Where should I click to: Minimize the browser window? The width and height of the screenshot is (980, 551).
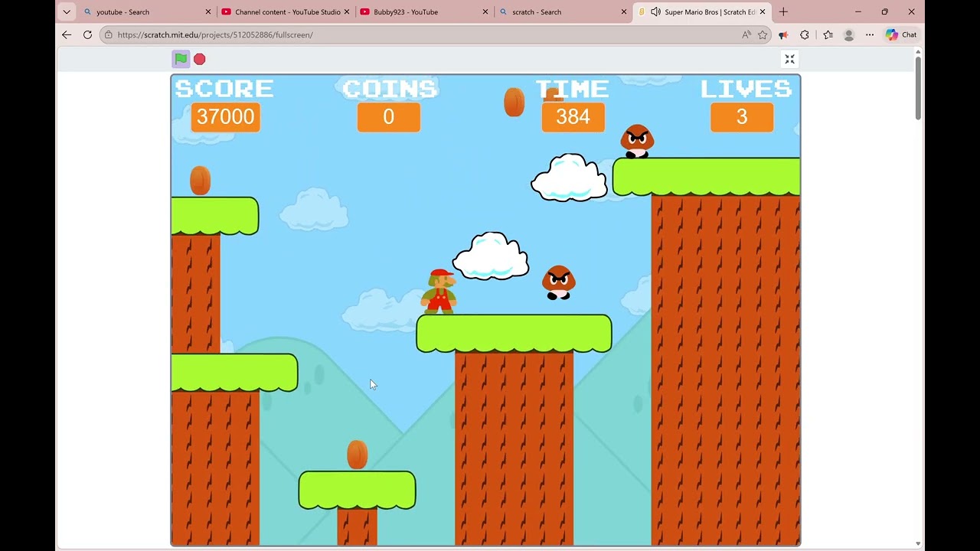[857, 11]
